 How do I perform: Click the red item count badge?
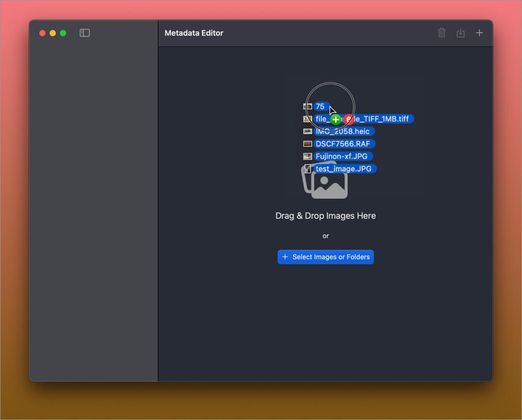point(349,120)
